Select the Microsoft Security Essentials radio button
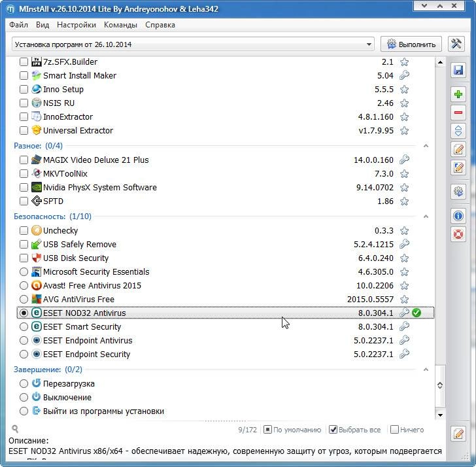476x467 pixels. (24, 271)
